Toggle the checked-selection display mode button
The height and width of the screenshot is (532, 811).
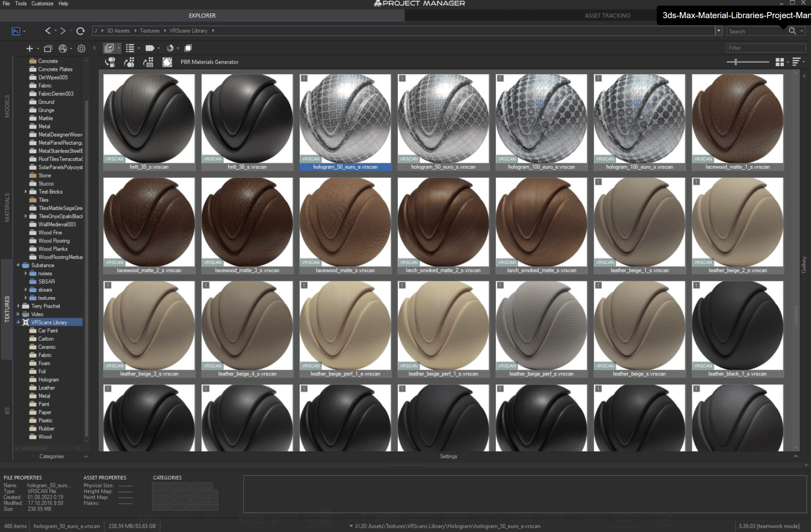click(x=110, y=48)
